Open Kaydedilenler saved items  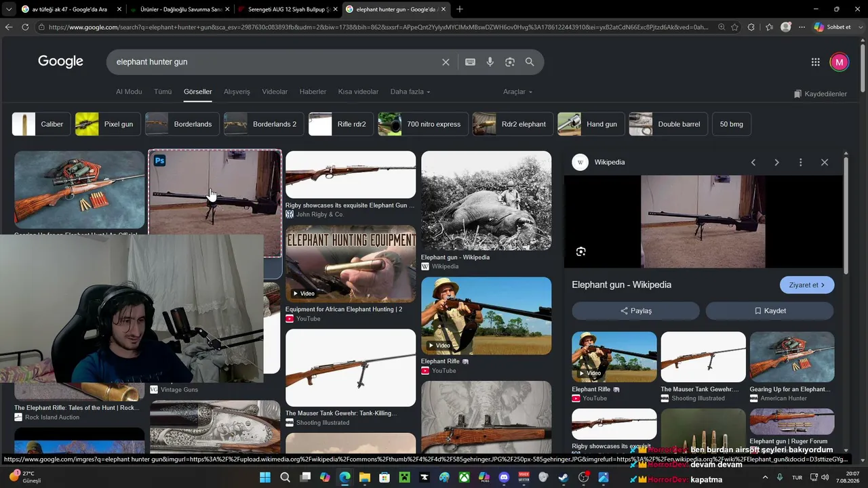click(821, 94)
